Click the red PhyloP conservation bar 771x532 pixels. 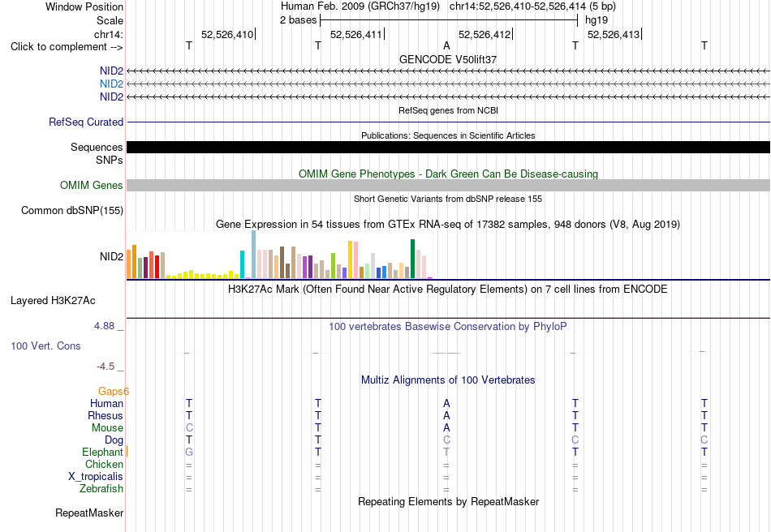tap(446, 353)
